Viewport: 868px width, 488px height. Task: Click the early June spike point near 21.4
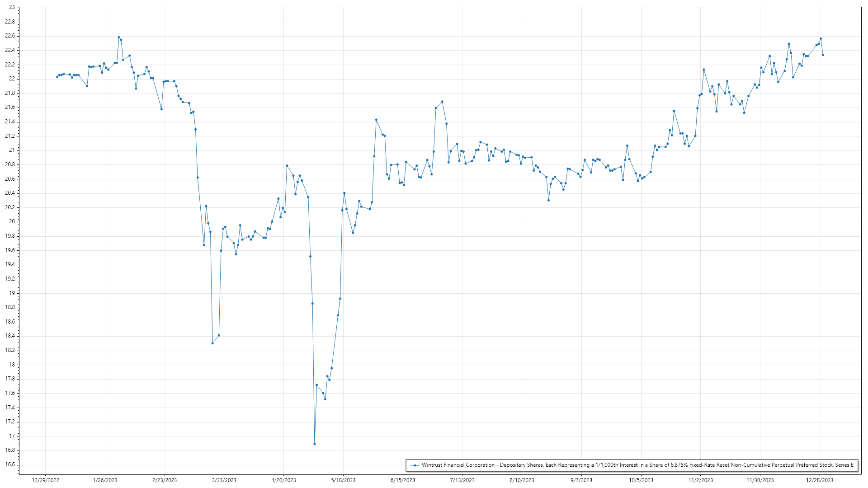coord(376,120)
